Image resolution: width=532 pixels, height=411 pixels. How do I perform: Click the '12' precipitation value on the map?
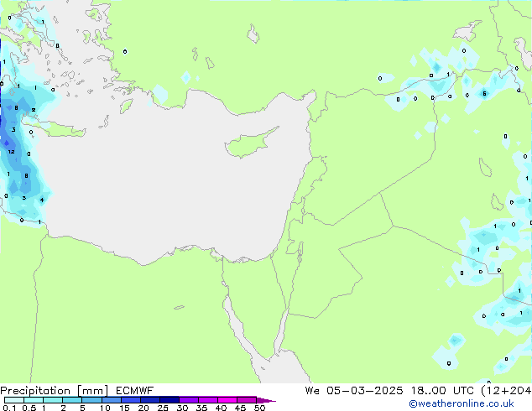[x=11, y=152]
